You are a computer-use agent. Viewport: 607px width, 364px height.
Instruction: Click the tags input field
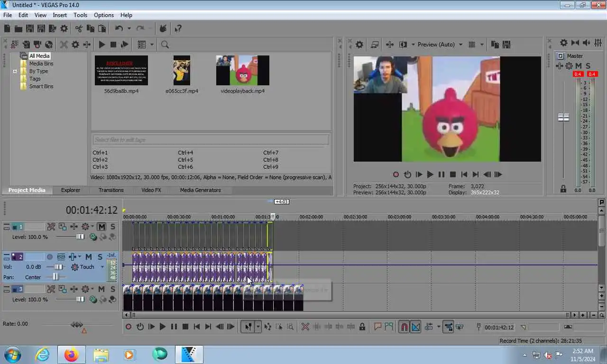pyautogui.click(x=211, y=140)
